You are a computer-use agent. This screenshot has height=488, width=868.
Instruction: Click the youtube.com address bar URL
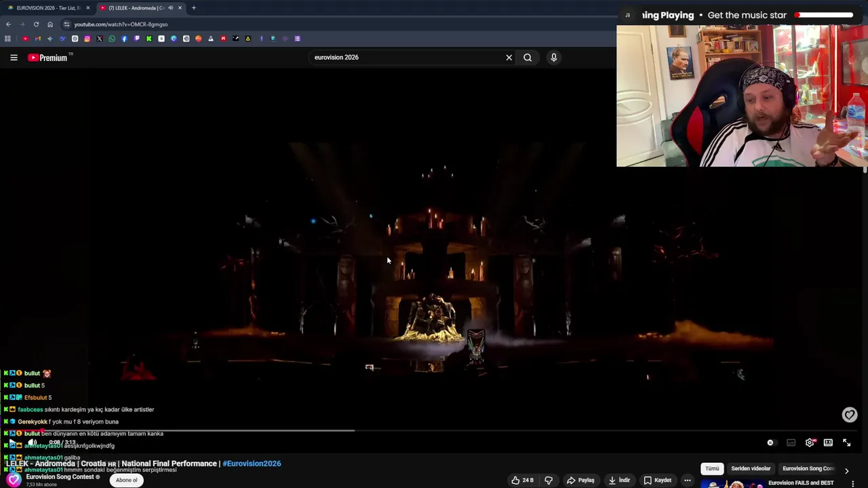[x=121, y=24]
